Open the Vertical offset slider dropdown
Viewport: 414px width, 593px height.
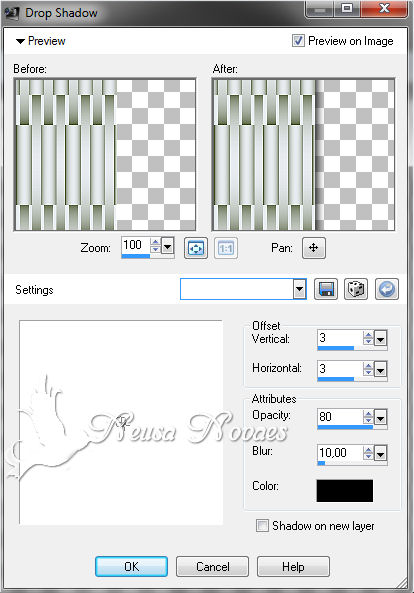tap(380, 338)
